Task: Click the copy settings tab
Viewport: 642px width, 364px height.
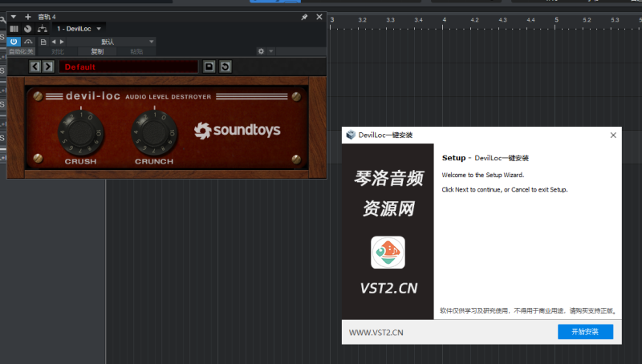Action: click(97, 51)
